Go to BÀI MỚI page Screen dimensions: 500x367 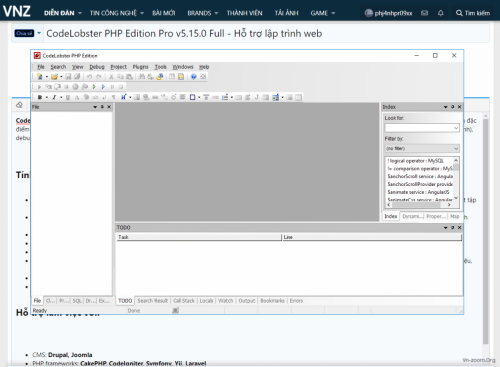pos(164,13)
